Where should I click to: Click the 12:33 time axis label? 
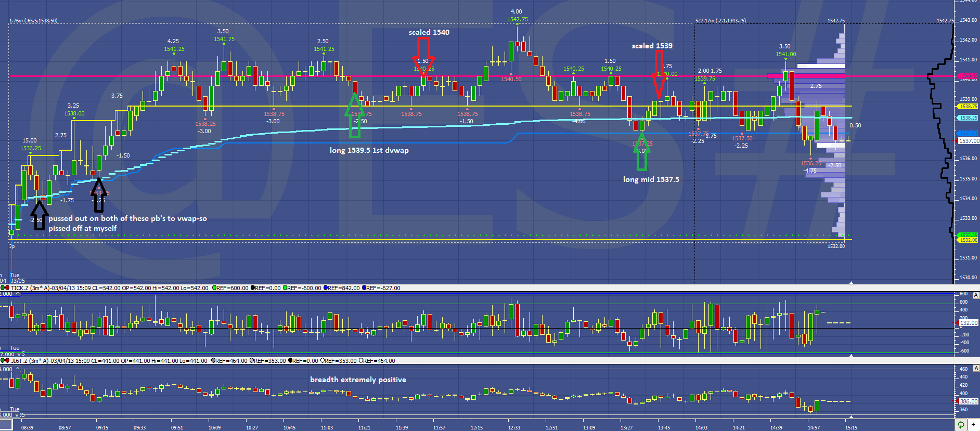(x=514, y=427)
